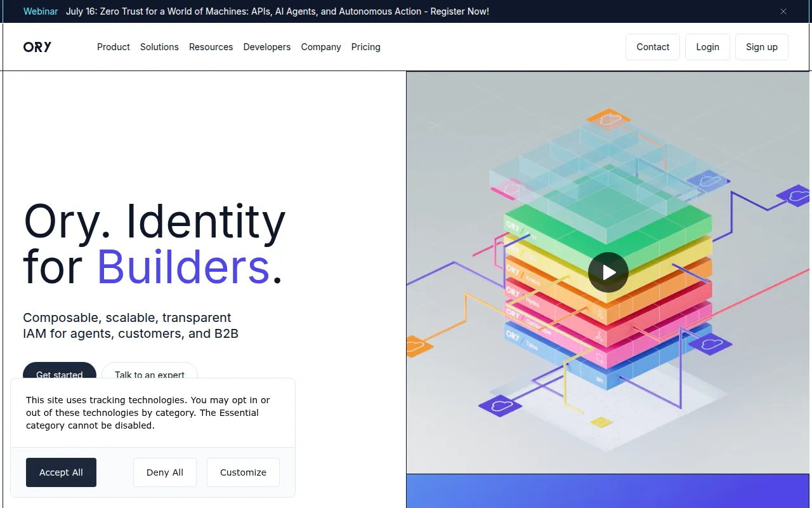
Task: Dismiss the webinar banner with the X
Action: pos(783,11)
